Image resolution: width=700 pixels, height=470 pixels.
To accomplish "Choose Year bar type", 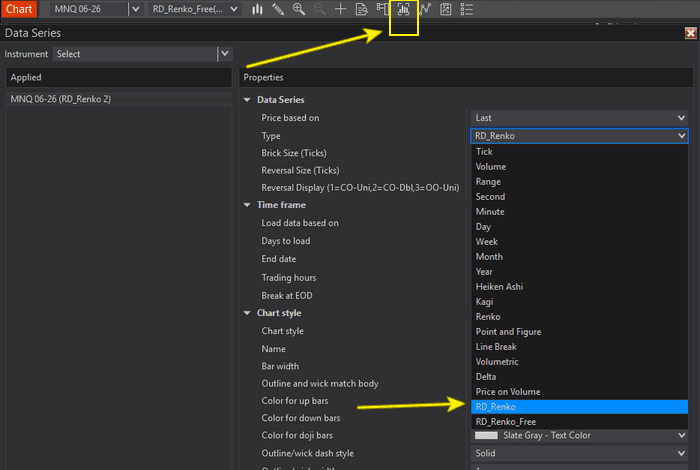I will [579, 272].
